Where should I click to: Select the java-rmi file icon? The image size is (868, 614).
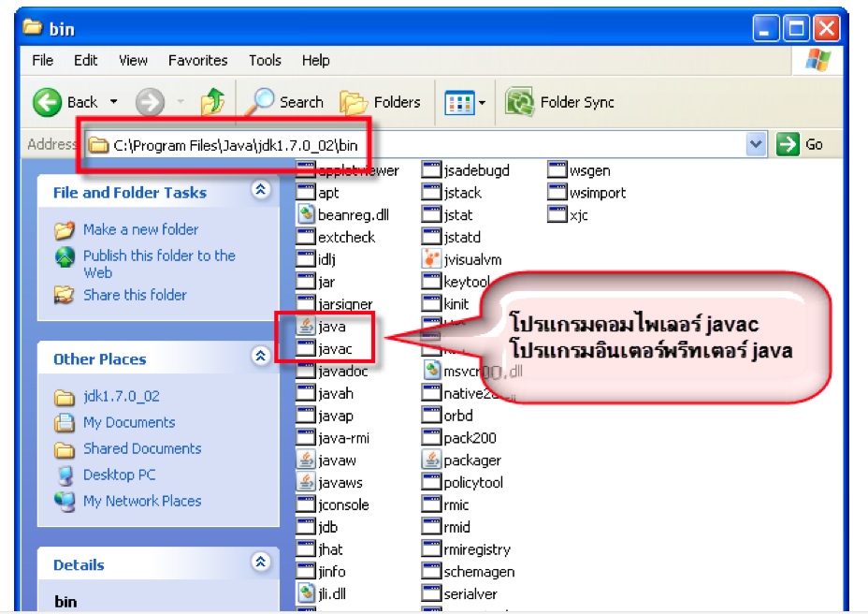click(306, 438)
